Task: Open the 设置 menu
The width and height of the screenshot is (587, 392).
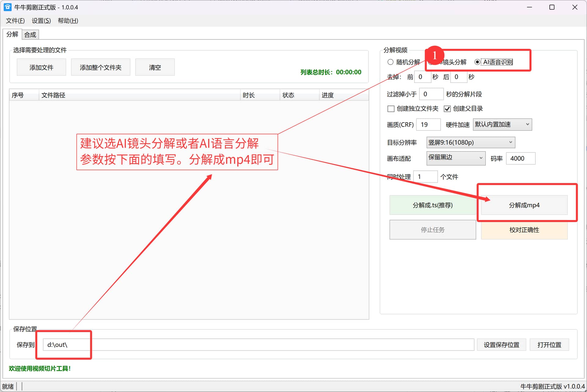Action: [41, 20]
